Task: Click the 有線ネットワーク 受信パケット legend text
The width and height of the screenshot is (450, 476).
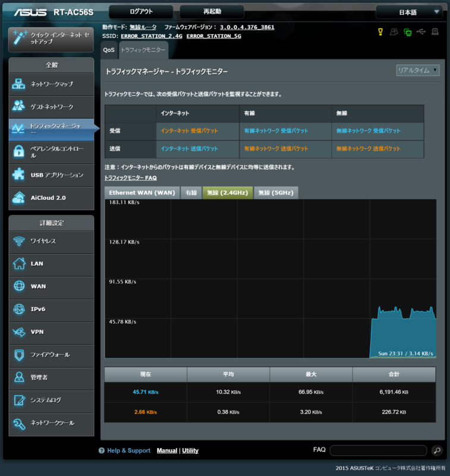Action: pyautogui.click(x=276, y=131)
